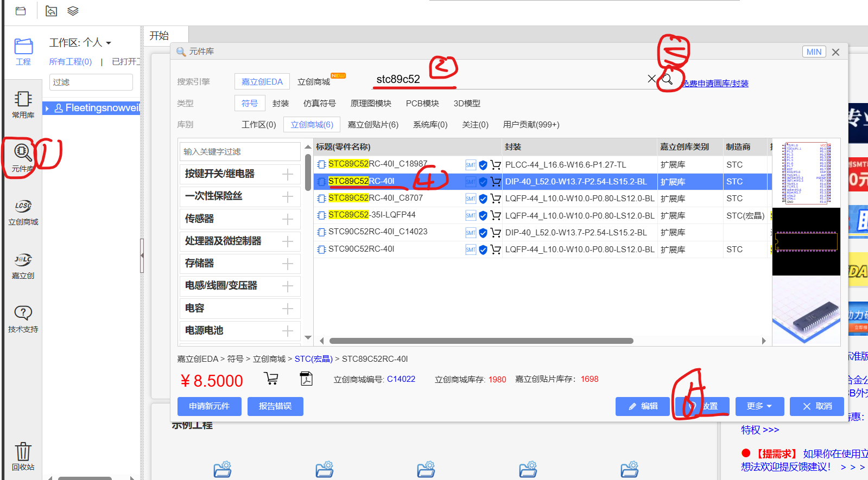Select the 嘉立创贴片(6) library class

pos(373,125)
